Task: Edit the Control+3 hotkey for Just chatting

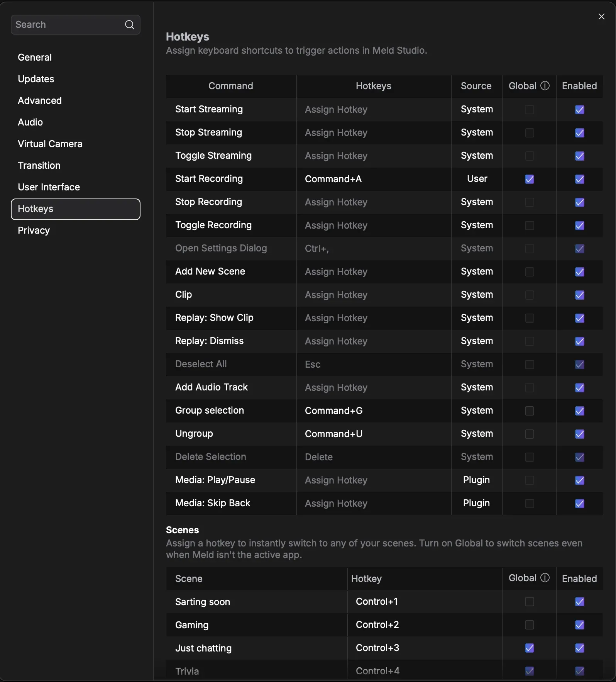Action: click(425, 648)
